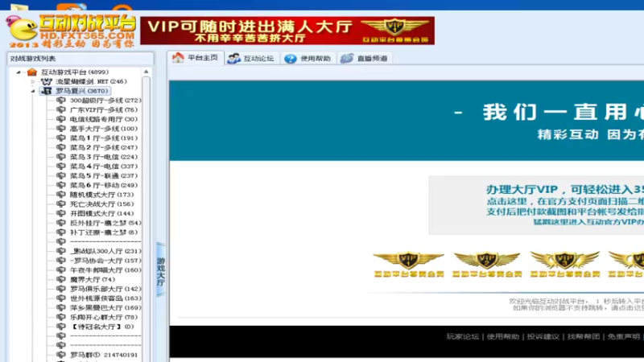Select the 世外桃源侠客岛 (163) room
This screenshot has height=362, width=644.
pos(105,298)
